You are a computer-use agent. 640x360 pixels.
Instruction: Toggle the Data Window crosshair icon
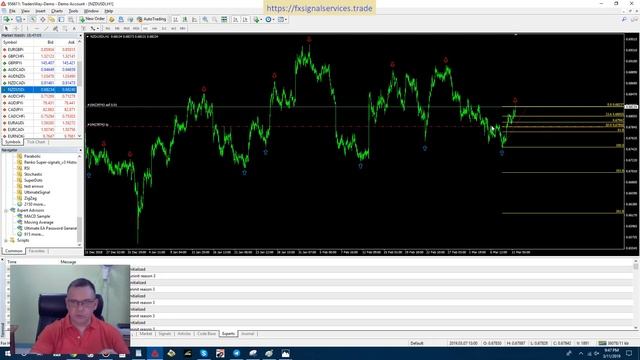coord(42,19)
